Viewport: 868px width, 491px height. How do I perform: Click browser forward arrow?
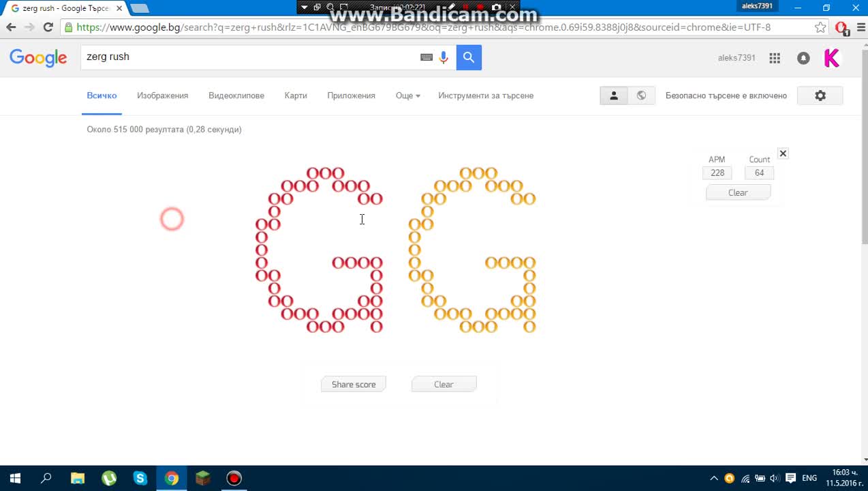(29, 27)
